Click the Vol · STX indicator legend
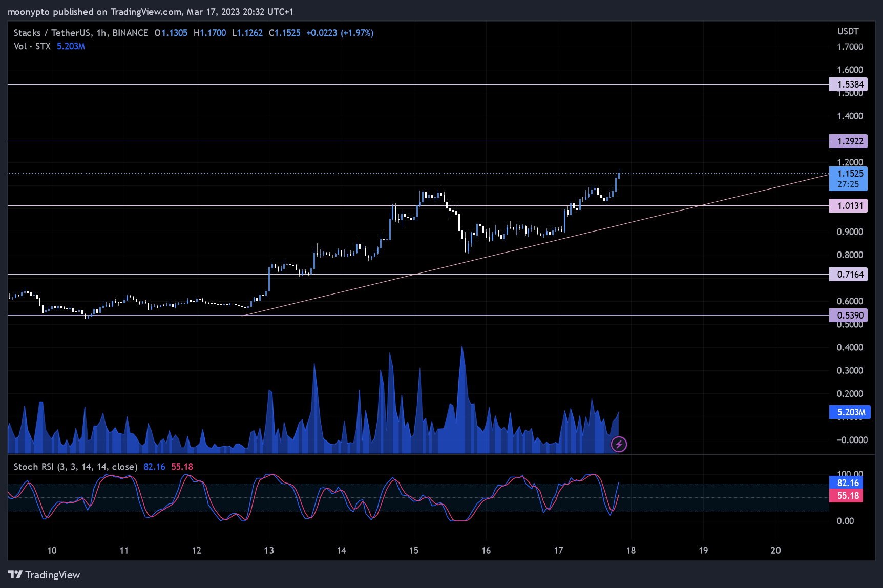 32,46
